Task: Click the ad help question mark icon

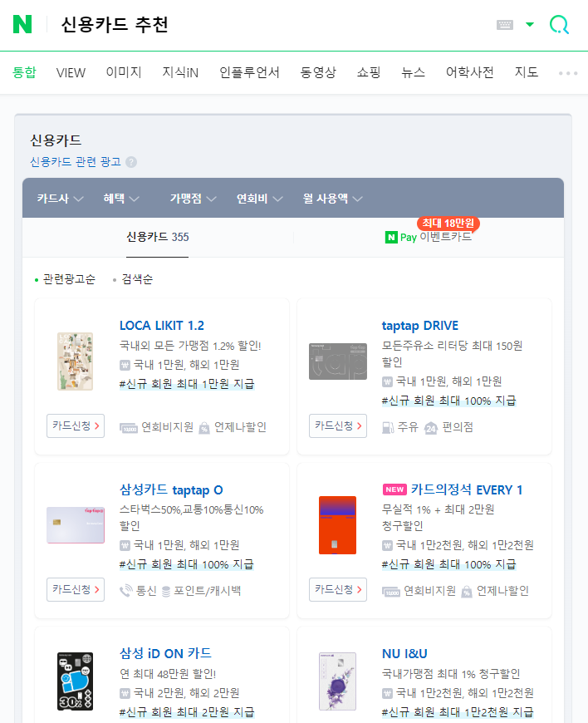Action: click(131, 162)
